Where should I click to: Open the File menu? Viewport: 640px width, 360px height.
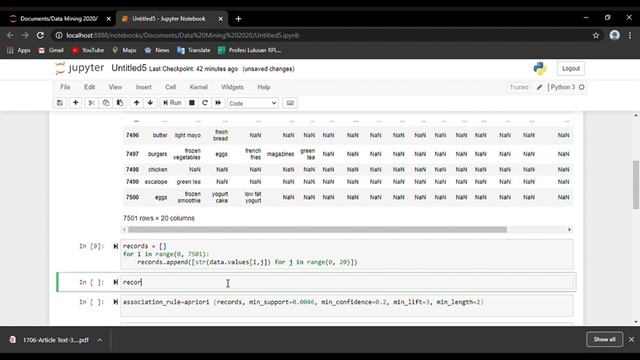(65, 87)
